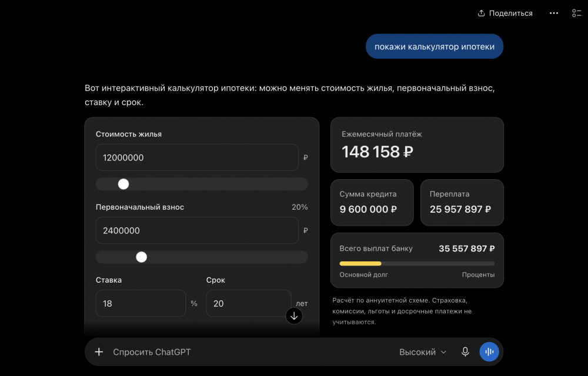Click the Расчёт по аннуитетной схеме note

tap(402, 311)
